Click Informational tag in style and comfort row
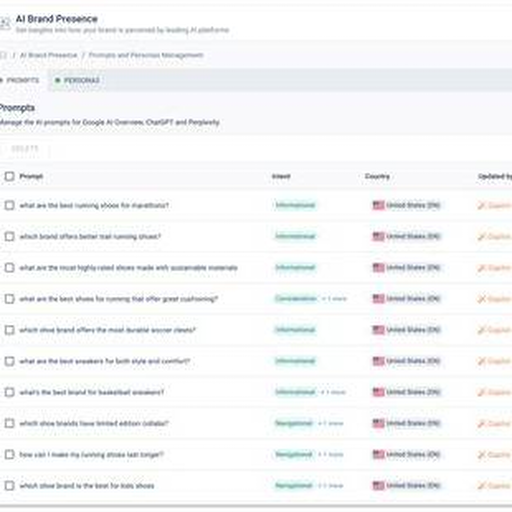This screenshot has width=512, height=512. coord(295,361)
